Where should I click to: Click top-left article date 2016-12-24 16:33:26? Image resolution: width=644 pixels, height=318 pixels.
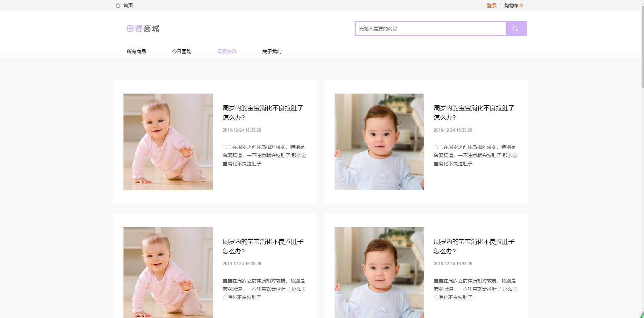click(242, 130)
